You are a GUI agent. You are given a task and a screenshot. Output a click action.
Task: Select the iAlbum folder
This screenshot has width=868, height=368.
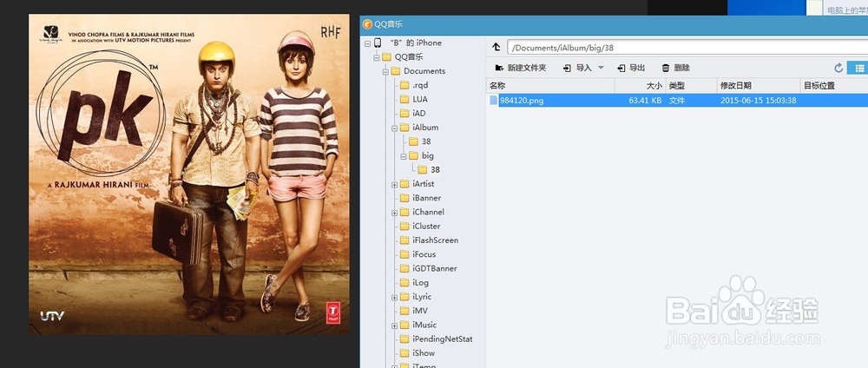point(425,128)
